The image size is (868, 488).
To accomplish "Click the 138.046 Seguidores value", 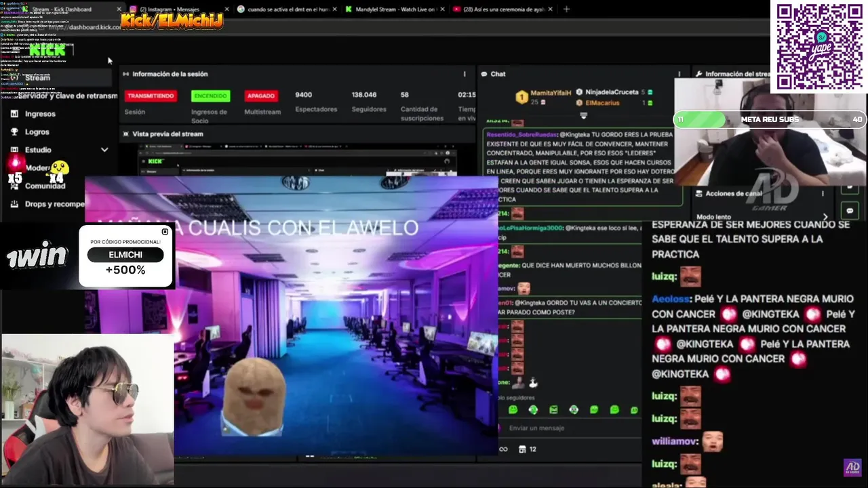I will pos(364,95).
